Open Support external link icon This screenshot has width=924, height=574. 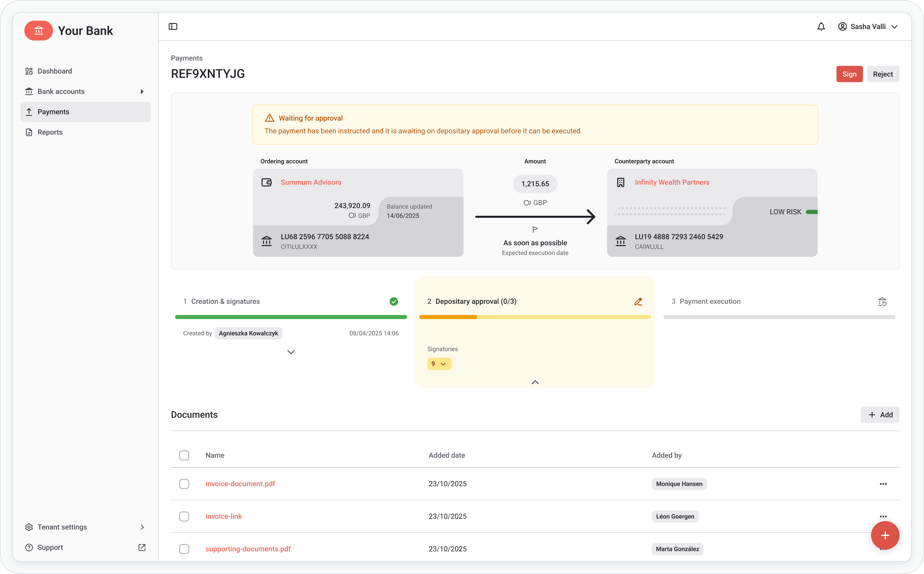click(x=141, y=548)
